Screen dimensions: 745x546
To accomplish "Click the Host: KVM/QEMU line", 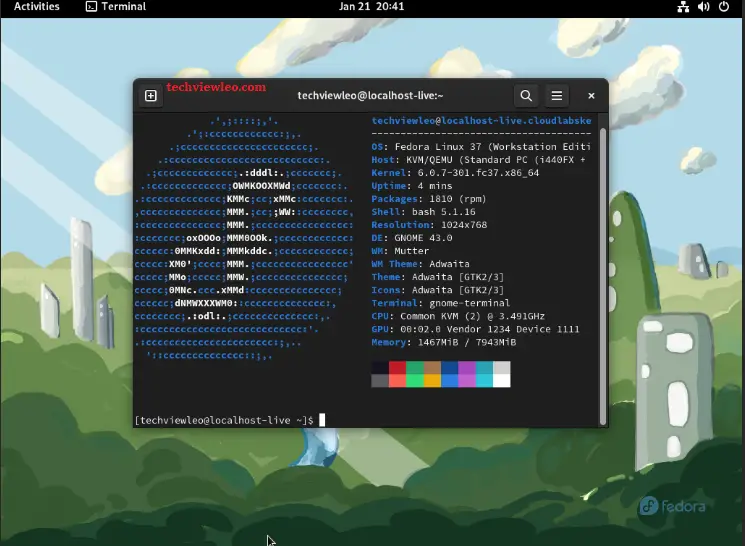I will (478, 160).
